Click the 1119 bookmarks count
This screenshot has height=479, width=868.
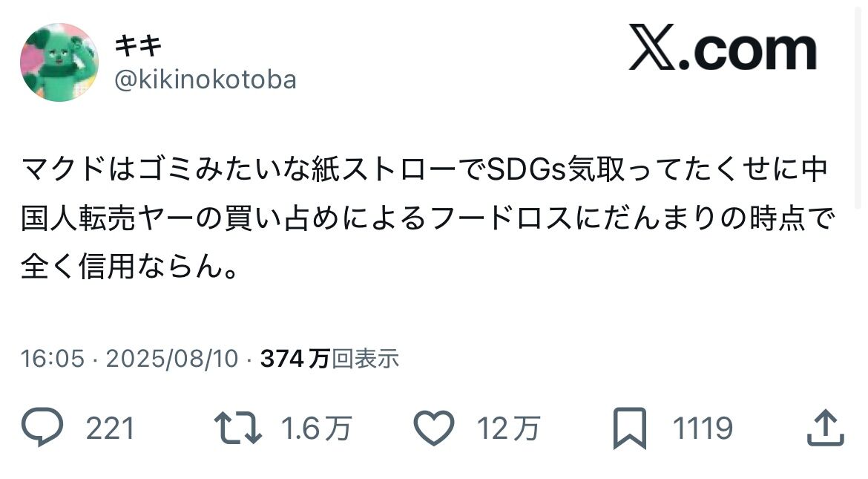pyautogui.click(x=703, y=429)
